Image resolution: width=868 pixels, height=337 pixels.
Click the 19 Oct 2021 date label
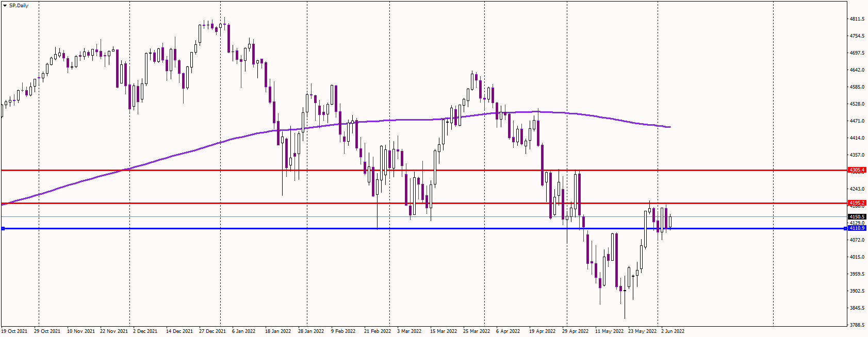(x=14, y=331)
